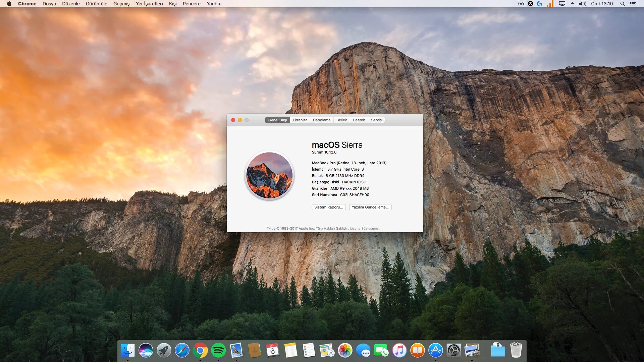
Task: Open the Photos app in dock
Action: [x=345, y=351]
